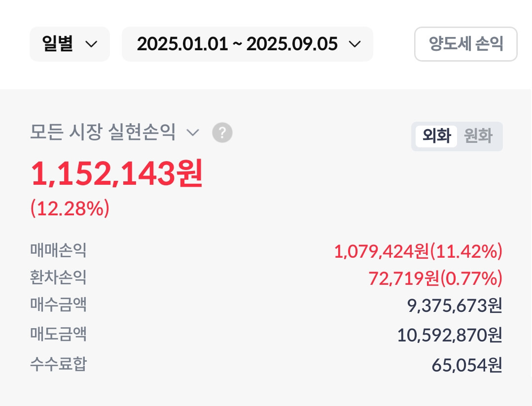Viewport: 532px width, 406px height.
Task: Click the 매매손익 row label
Action: [58, 250]
